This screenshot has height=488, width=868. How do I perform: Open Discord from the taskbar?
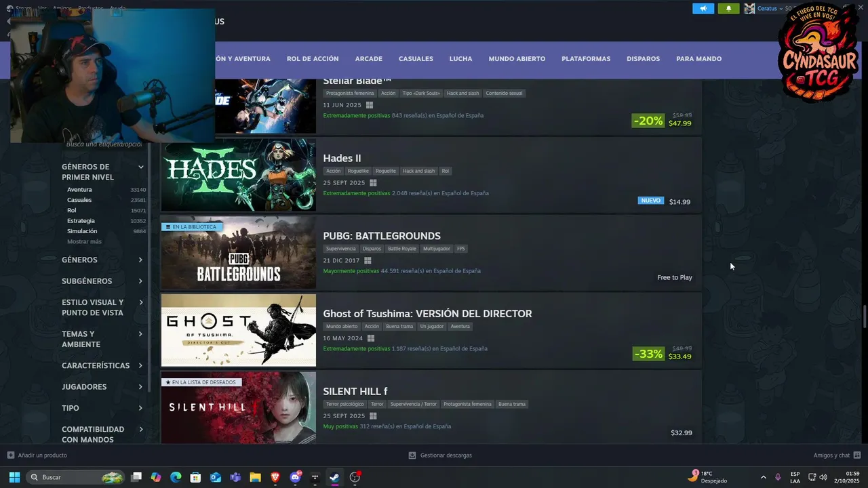click(x=295, y=477)
